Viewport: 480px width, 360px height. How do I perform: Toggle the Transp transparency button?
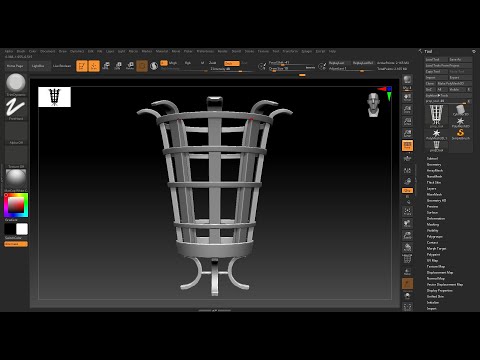[407, 272]
